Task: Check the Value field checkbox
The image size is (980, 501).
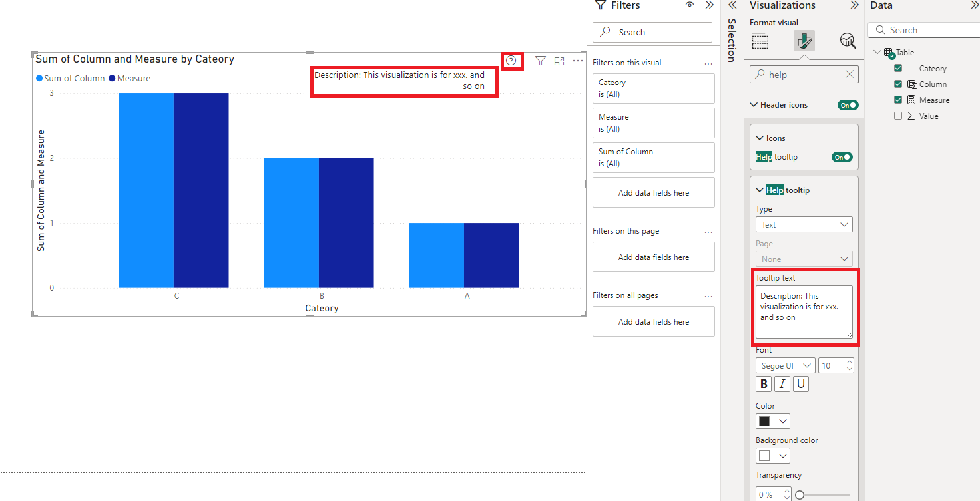Action: [898, 116]
